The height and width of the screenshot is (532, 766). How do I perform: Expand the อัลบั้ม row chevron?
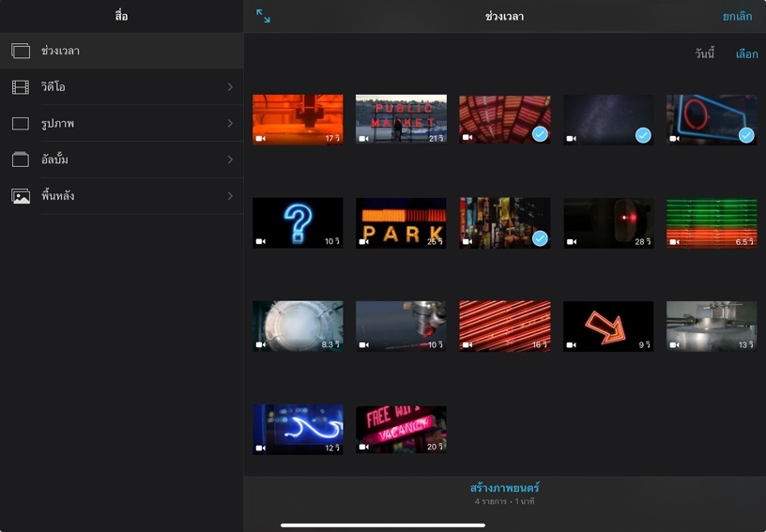[x=230, y=160]
